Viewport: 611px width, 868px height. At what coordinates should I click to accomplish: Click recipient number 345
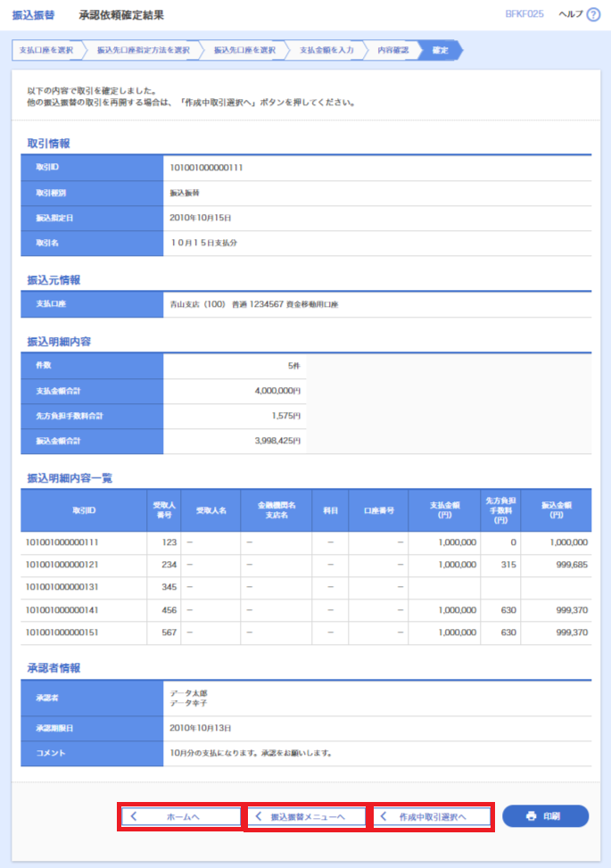click(x=169, y=587)
